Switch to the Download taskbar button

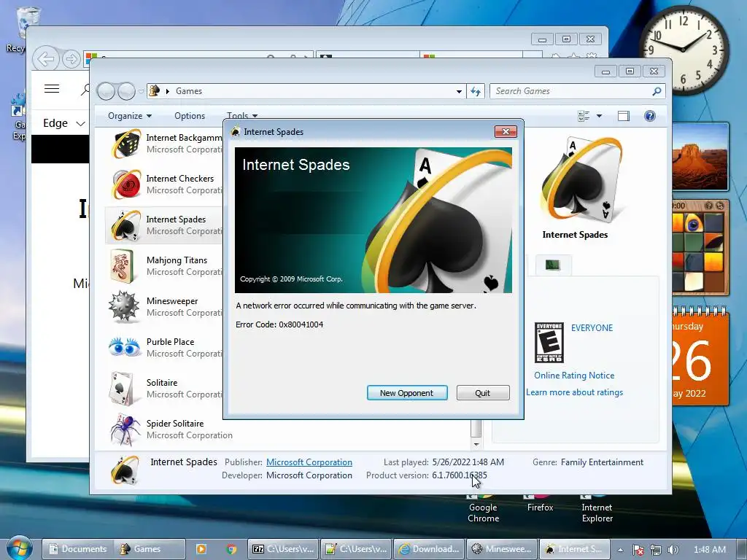429,549
